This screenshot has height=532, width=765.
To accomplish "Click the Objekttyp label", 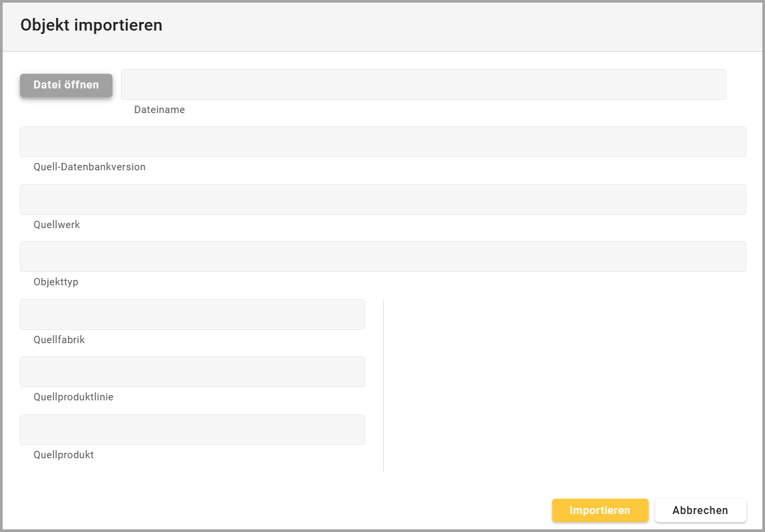I will pyautogui.click(x=56, y=282).
